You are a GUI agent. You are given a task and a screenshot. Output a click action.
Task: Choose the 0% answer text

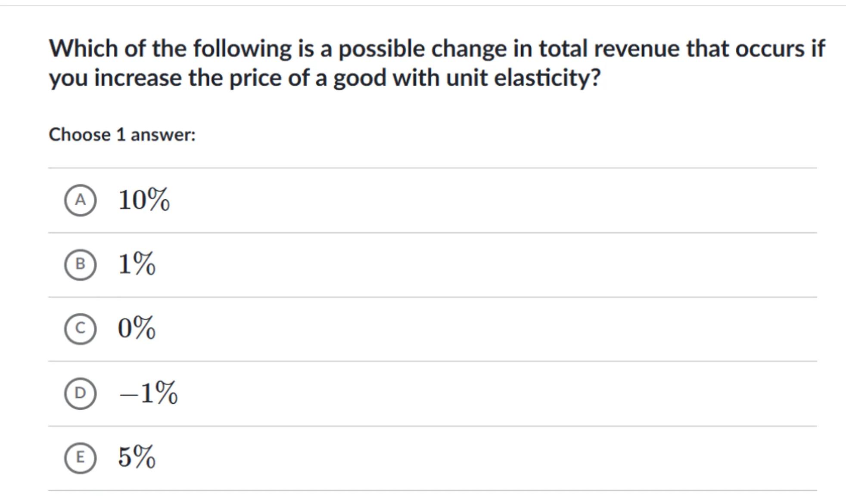[x=137, y=328]
